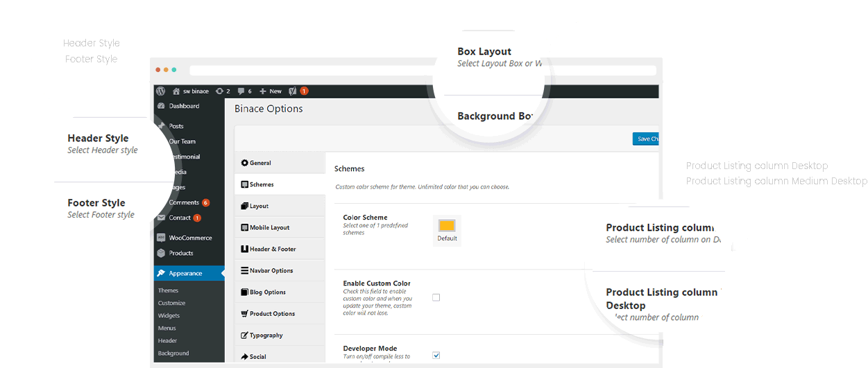Switch to the Mobile Layout tab

pos(280,227)
